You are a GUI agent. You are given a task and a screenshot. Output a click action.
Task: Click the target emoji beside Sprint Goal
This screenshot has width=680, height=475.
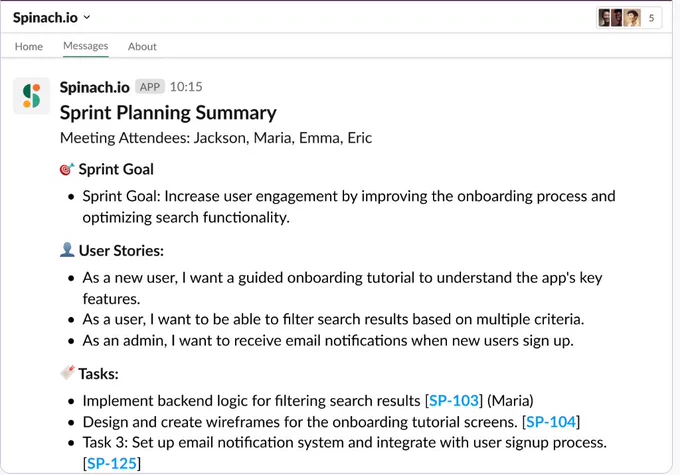(67, 169)
